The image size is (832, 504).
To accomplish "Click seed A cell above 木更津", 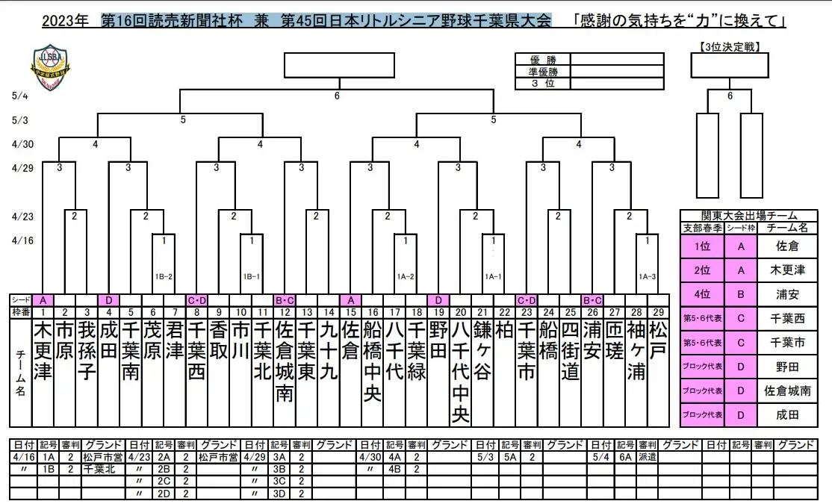I will coord(43,300).
